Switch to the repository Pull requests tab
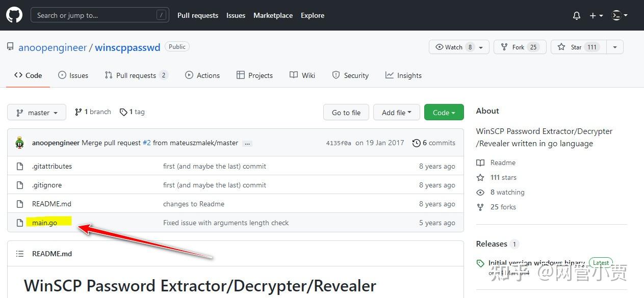Image resolution: width=644 pixels, height=298 pixels. (x=136, y=75)
